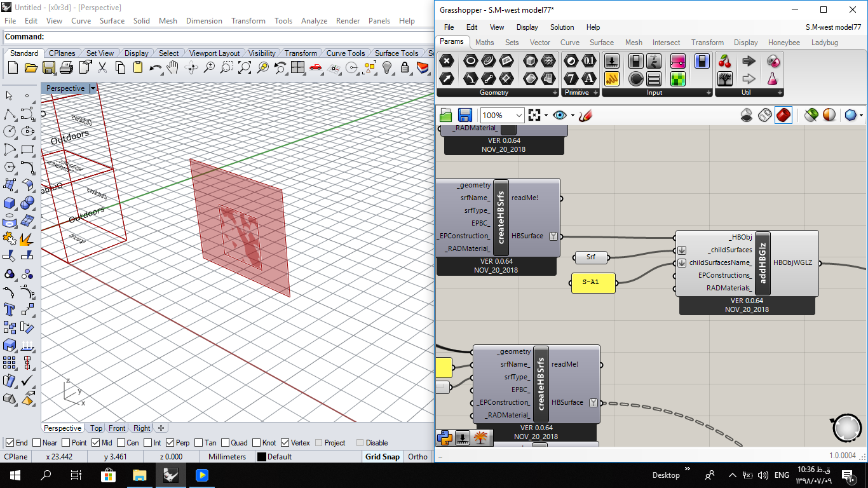The image size is (868, 488).
Task: Click the cherry icon in Util panel
Action: [x=724, y=61]
